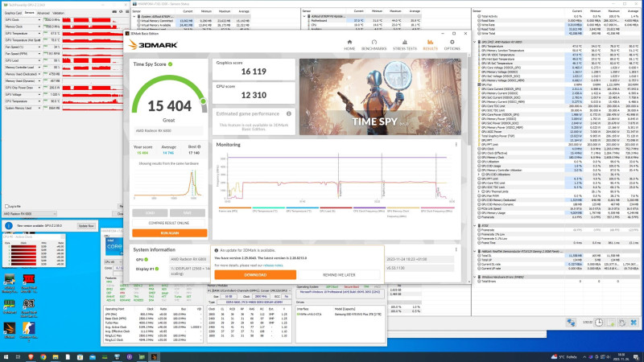Open the Validation tab in GPU-Z
The height and width of the screenshot is (362, 644).
[x=58, y=13]
